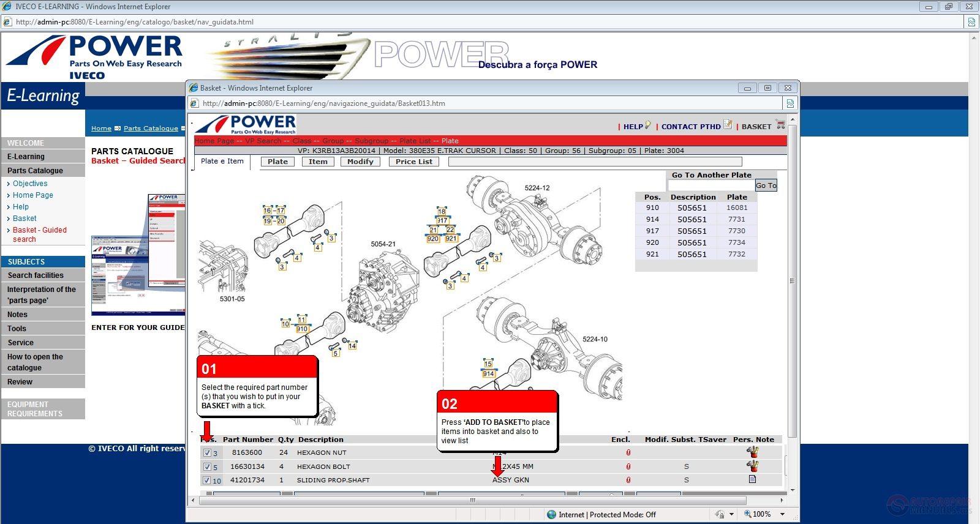Open How to open the catalogue subject
Screen dimensions: 980x524
(43, 362)
